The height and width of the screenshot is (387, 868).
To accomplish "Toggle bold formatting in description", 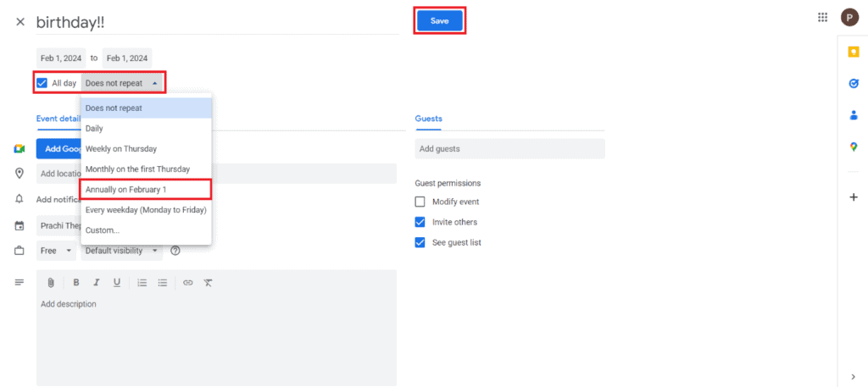I will pos(76,283).
